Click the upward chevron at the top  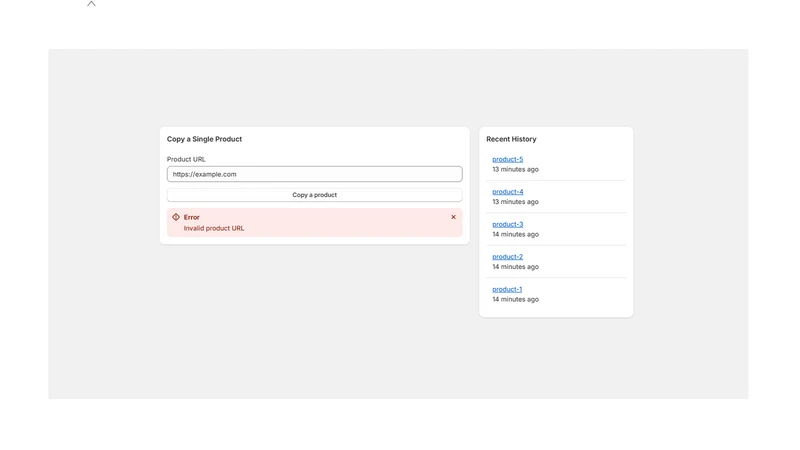tap(91, 4)
